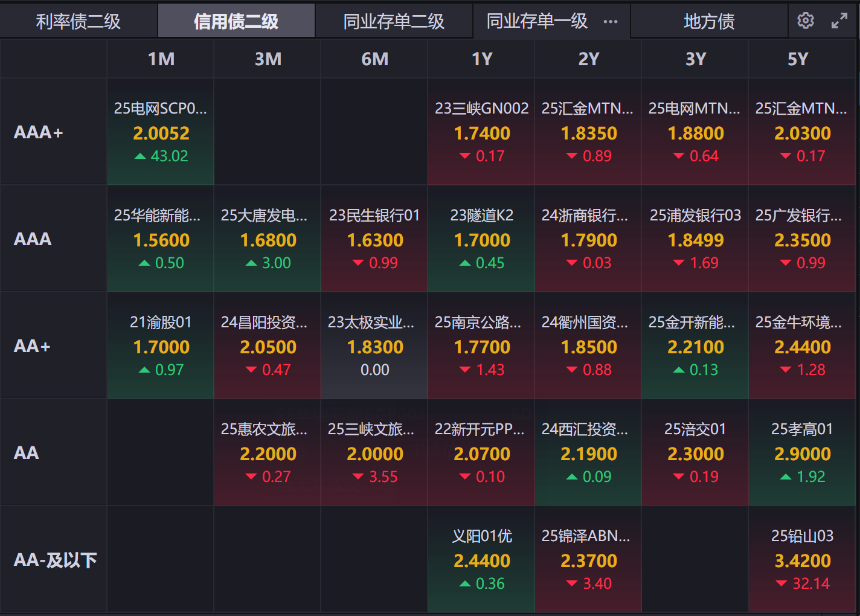The width and height of the screenshot is (860, 616).
Task: Select the 信用债二级 tab
Action: [236, 22]
